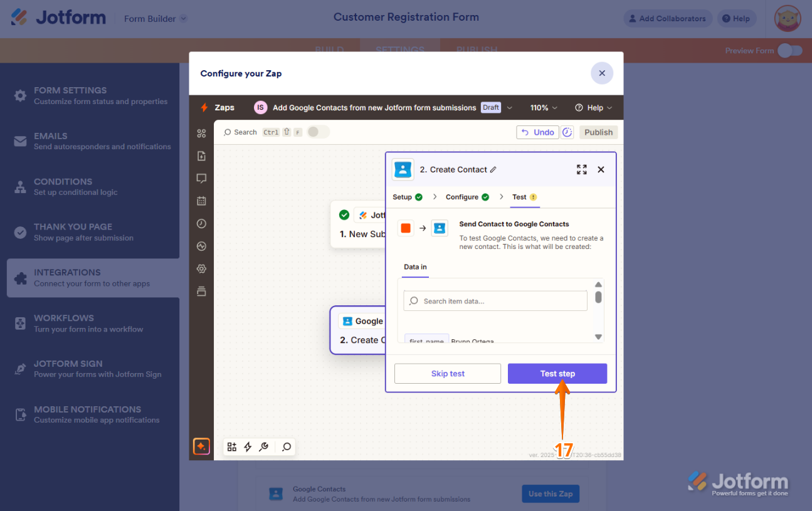Select the New Submission trigger step card
Image resolution: width=812 pixels, height=511 pixels.
click(358, 224)
